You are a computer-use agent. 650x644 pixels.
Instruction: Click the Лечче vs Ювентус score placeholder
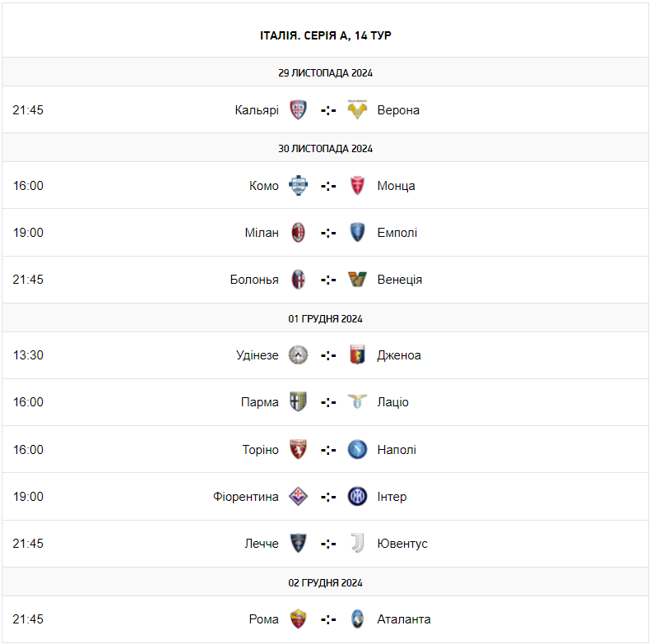(x=328, y=544)
